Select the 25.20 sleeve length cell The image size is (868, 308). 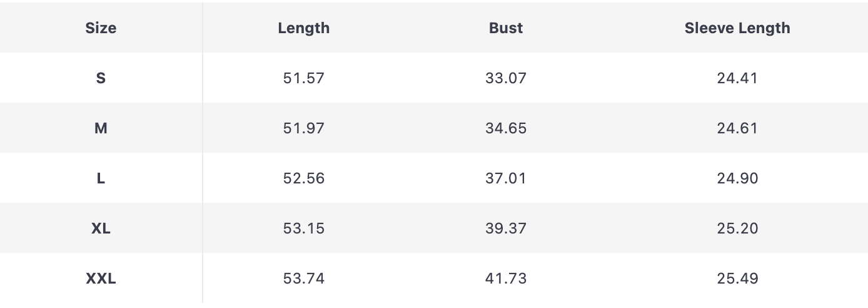click(737, 228)
